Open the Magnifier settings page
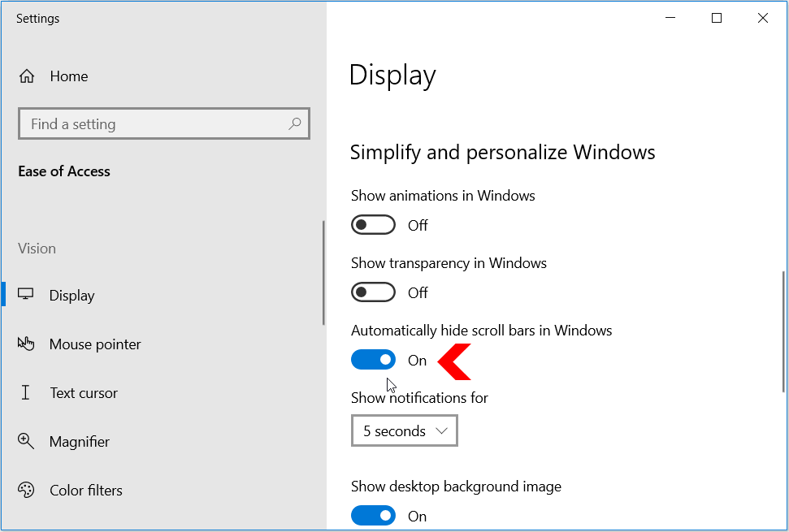789x532 pixels. [x=80, y=442]
